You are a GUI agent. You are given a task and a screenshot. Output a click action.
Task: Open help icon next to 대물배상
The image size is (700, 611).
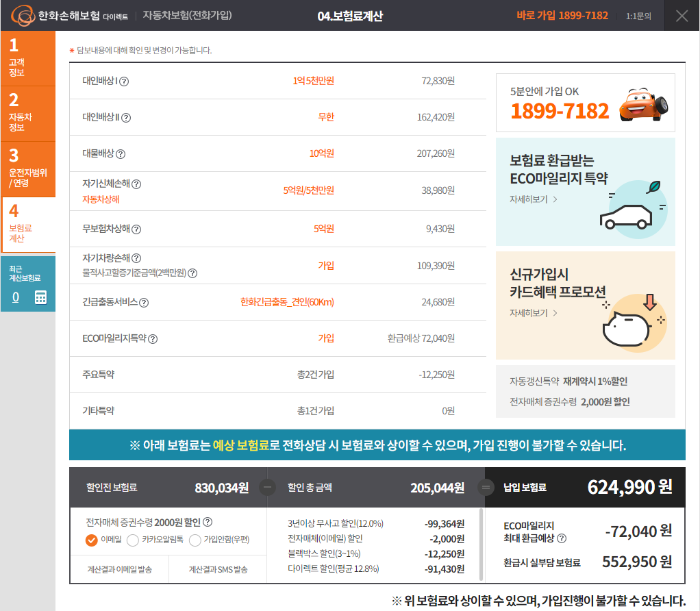click(x=121, y=154)
